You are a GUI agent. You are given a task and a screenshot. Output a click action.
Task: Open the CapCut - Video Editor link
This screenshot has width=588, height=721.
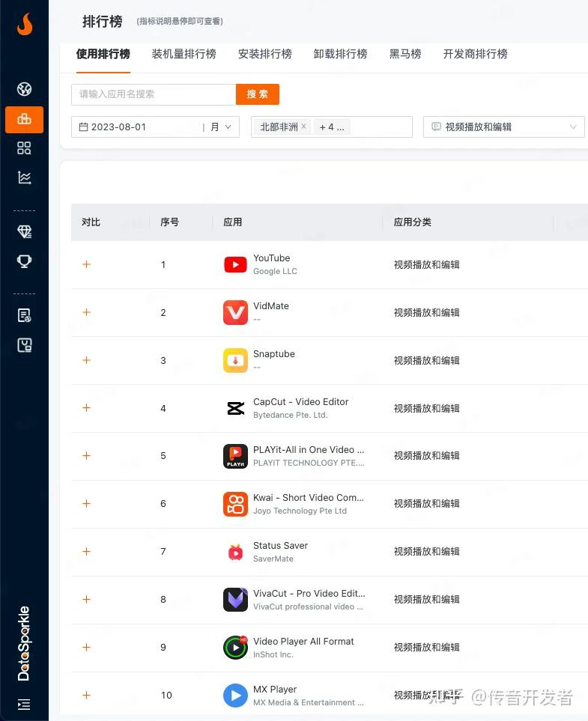(x=301, y=401)
